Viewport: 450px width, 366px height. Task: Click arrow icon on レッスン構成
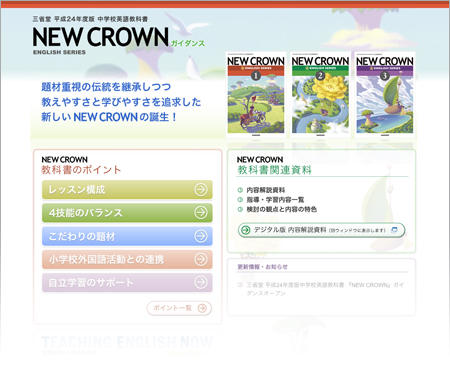click(x=201, y=190)
